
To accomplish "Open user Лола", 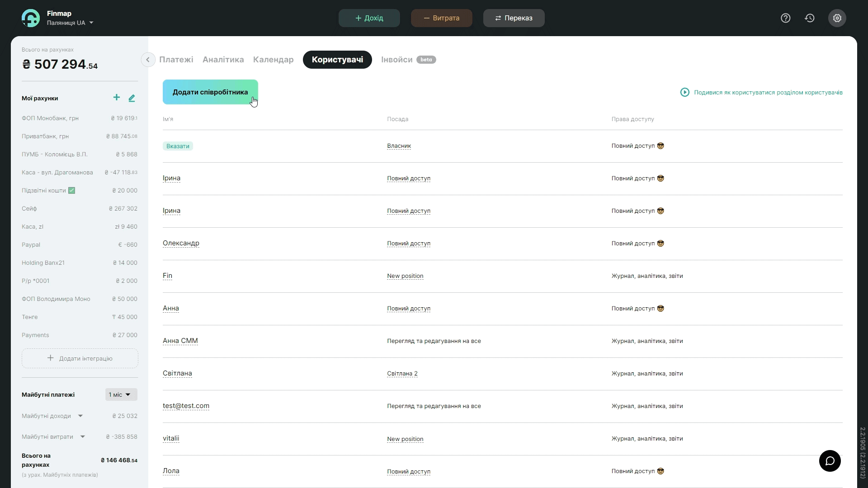I will pyautogui.click(x=171, y=471).
